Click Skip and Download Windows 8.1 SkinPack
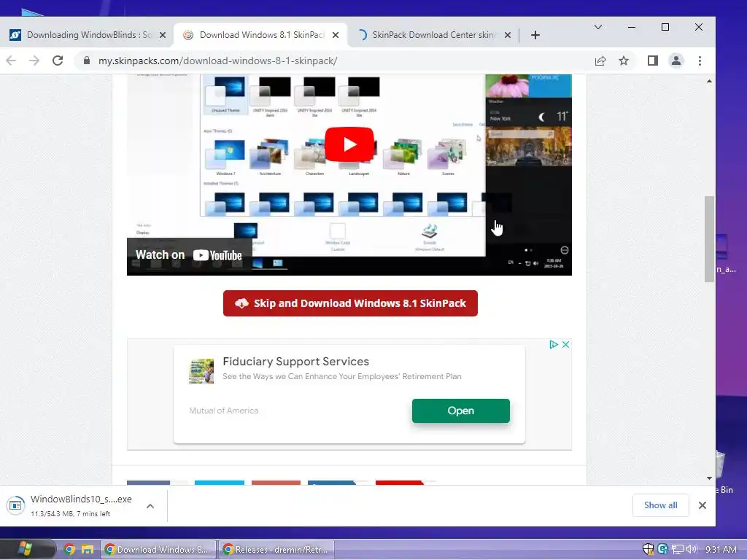This screenshot has height=560, width=747. coord(350,303)
